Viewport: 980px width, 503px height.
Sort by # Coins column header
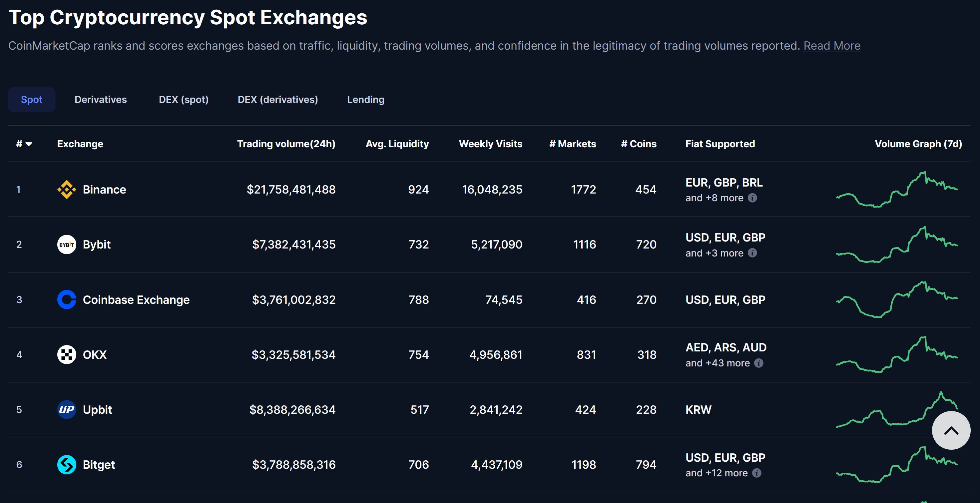[639, 144]
